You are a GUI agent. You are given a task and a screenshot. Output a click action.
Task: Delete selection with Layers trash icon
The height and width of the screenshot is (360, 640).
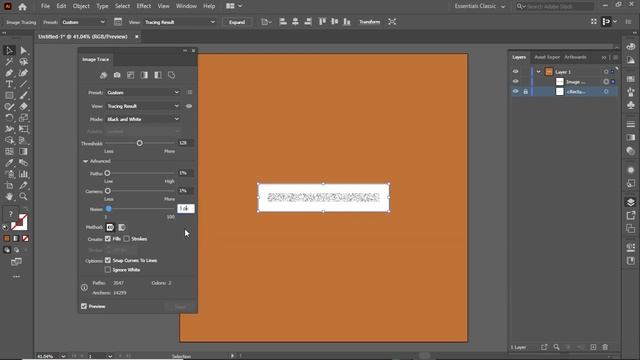pos(605,347)
